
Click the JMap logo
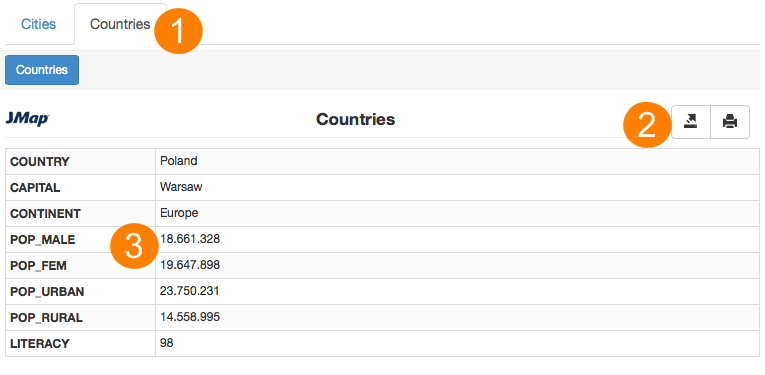coord(27,118)
